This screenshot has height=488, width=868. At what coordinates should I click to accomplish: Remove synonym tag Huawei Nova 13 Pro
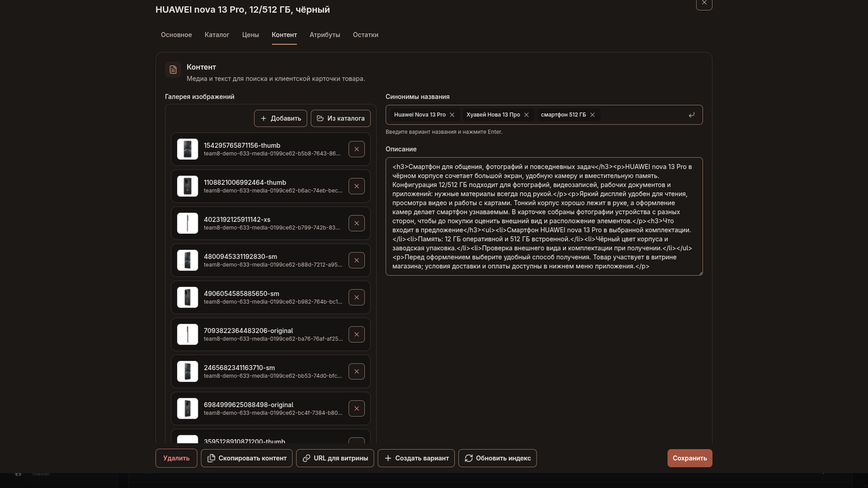452,115
